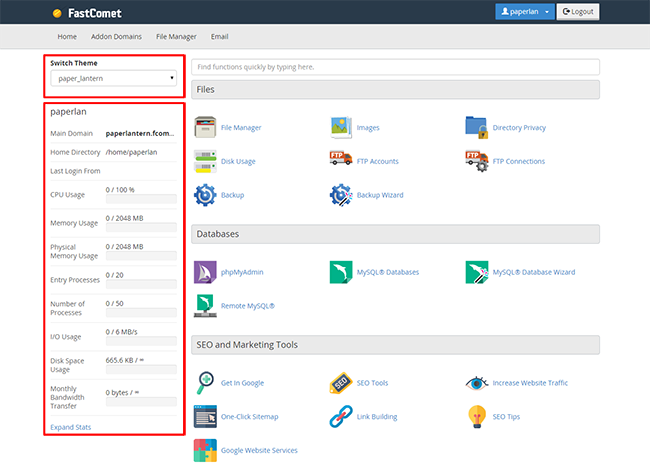Open the FTP Accounts truck icon

coord(341,161)
